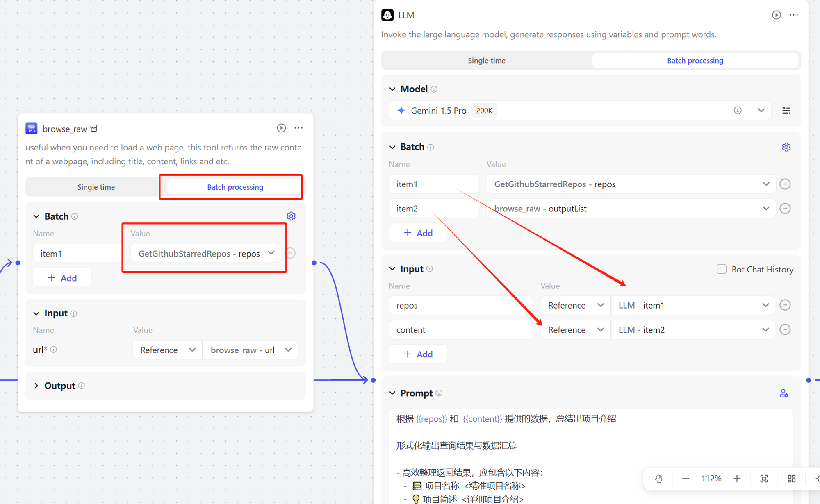Click Add button in browse_raw Batch section
The image size is (820, 504).
[62, 278]
